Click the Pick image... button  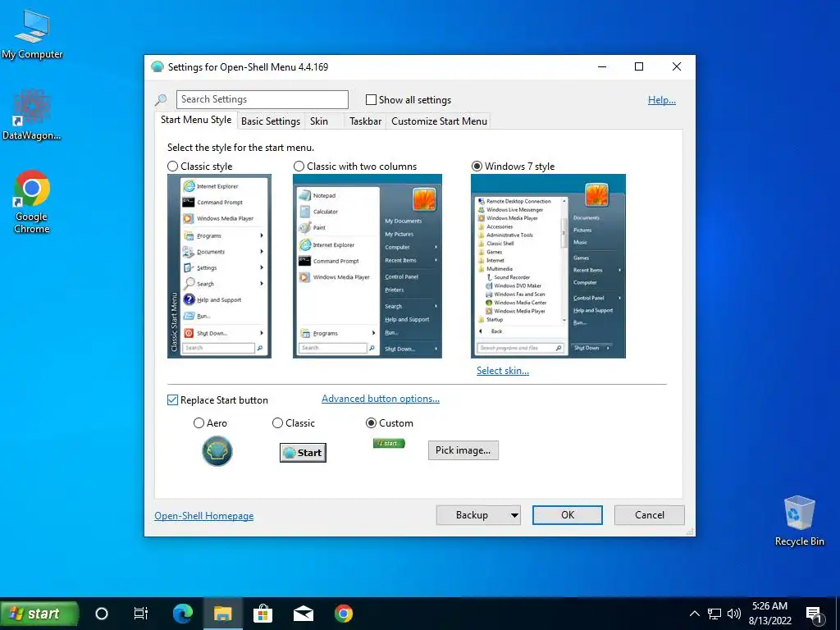click(x=463, y=450)
